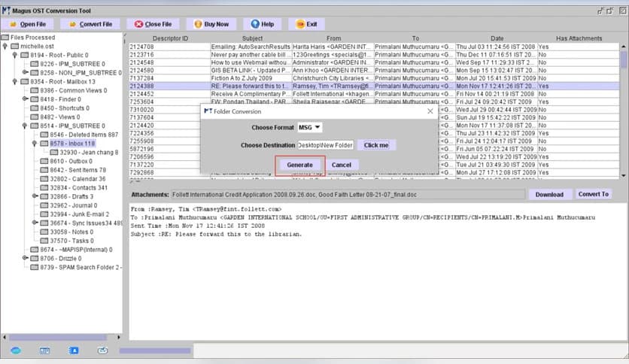
Task: Click the folder icon beside Outbox 0
Action: tap(44, 161)
